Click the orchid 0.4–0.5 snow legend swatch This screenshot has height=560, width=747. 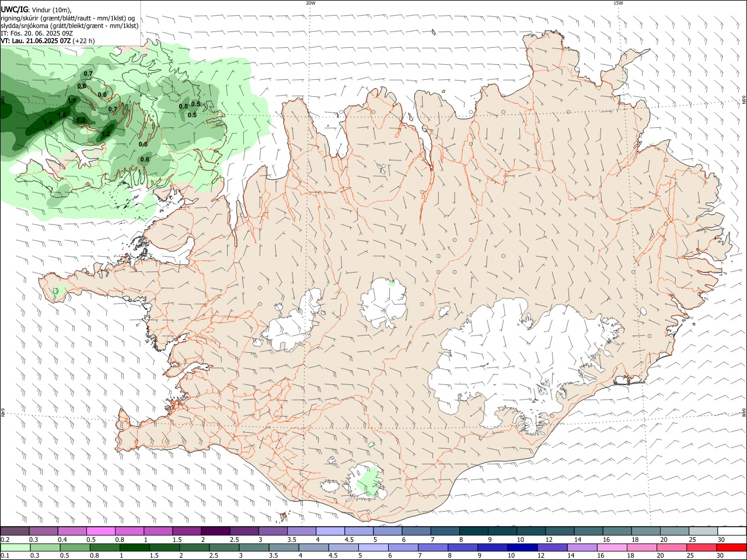[72, 531]
